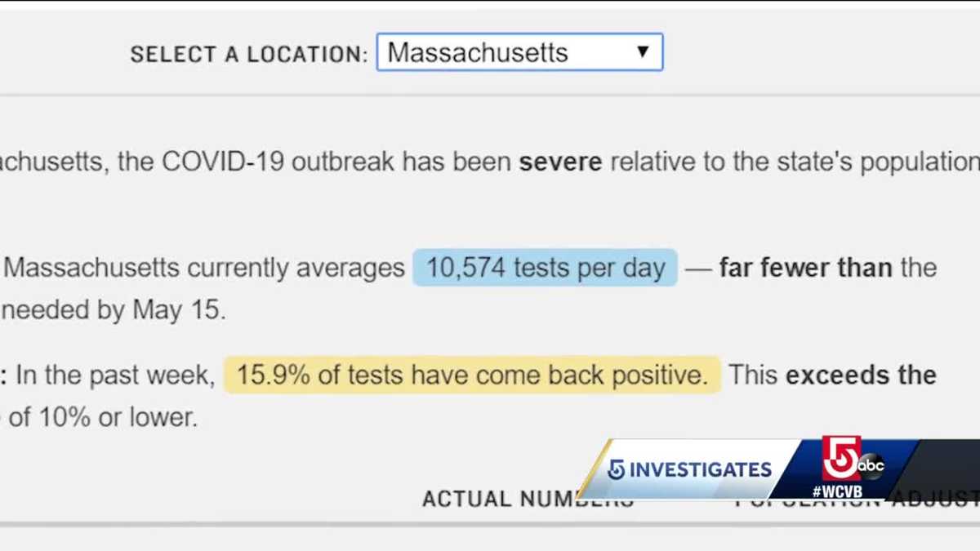Click the far fewer than bold phrase

[x=804, y=268]
